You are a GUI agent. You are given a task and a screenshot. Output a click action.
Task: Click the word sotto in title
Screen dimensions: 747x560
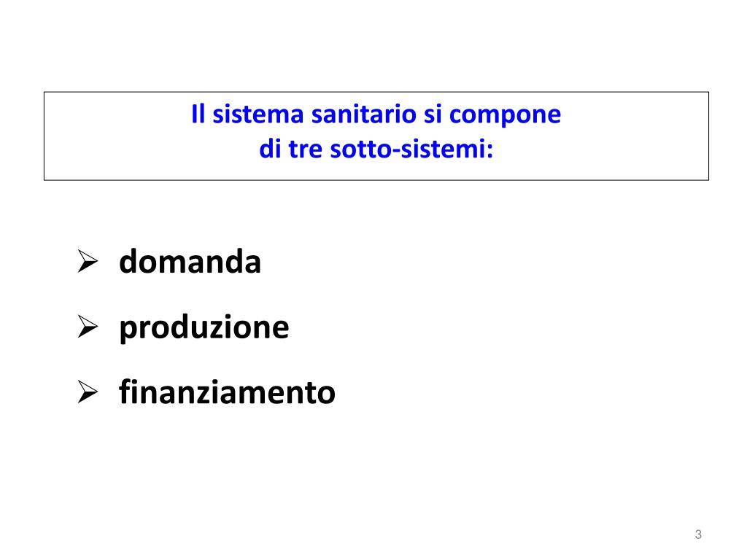360,149
